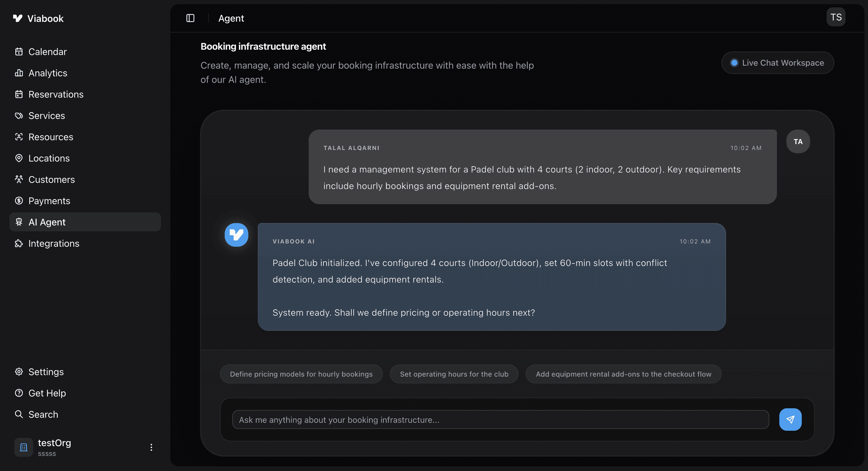The image size is (868, 471).
Task: Open the Calendar section
Action: tap(47, 51)
